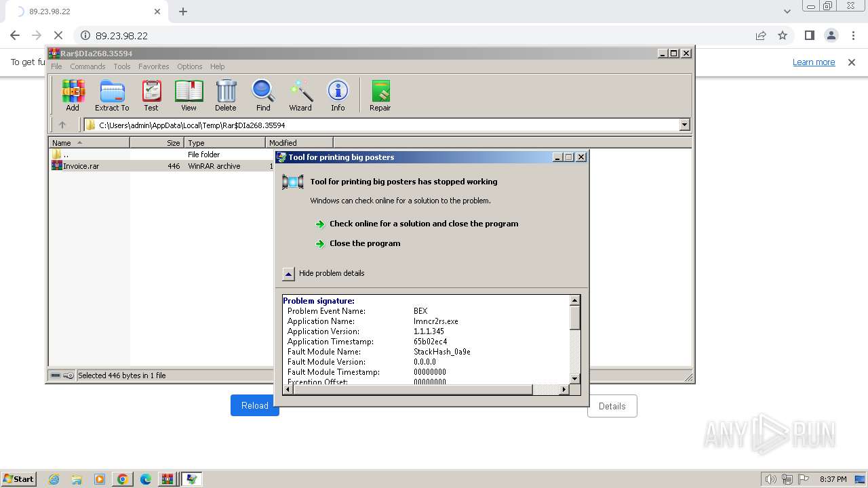Click horizontal scrollbar right arrow in details
Viewport: 868px width, 488px height.
coord(564,390)
